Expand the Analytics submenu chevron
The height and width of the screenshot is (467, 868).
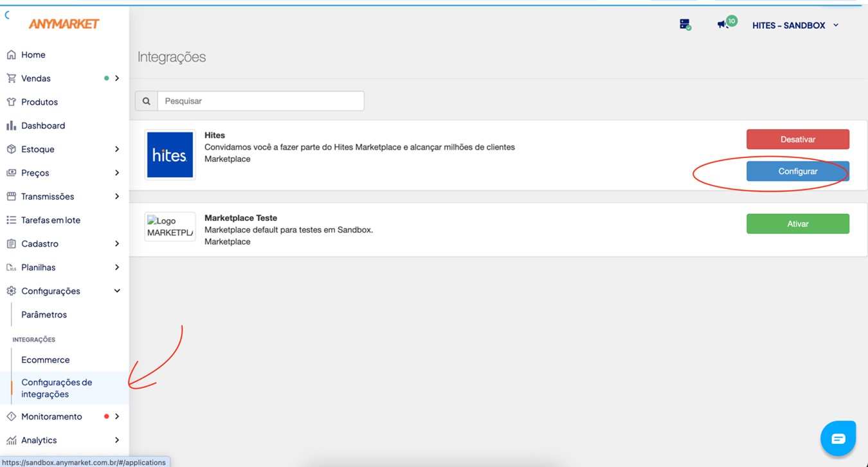[x=117, y=440]
